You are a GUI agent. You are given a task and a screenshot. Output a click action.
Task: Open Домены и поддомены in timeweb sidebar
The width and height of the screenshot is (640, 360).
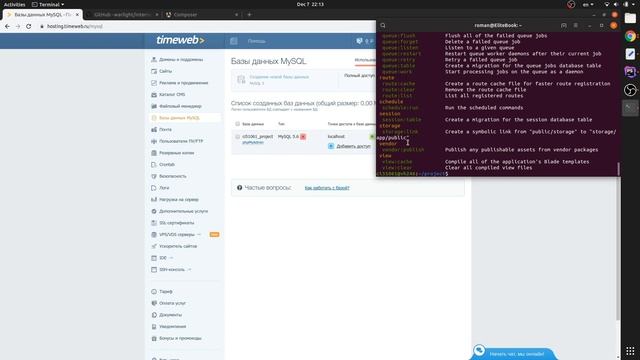181,60
